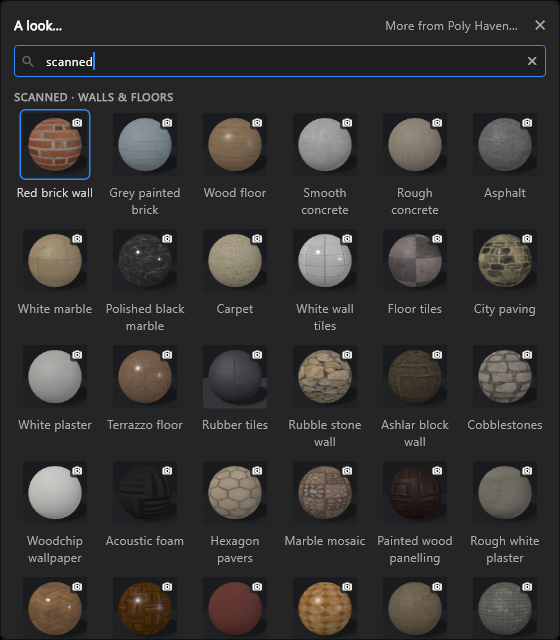560x640 pixels.
Task: Choose the Asphalt material sphere
Action: point(505,144)
